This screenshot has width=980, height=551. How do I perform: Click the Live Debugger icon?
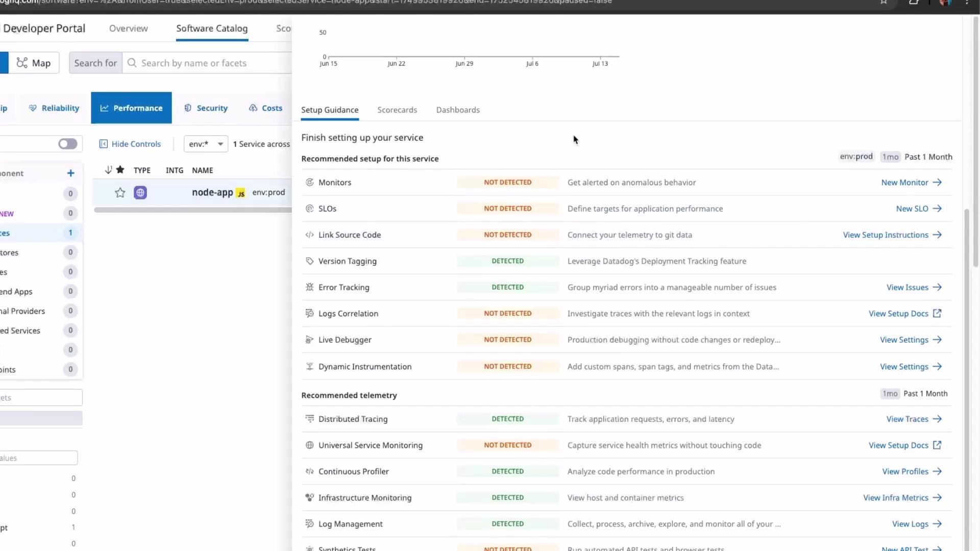pyautogui.click(x=309, y=339)
